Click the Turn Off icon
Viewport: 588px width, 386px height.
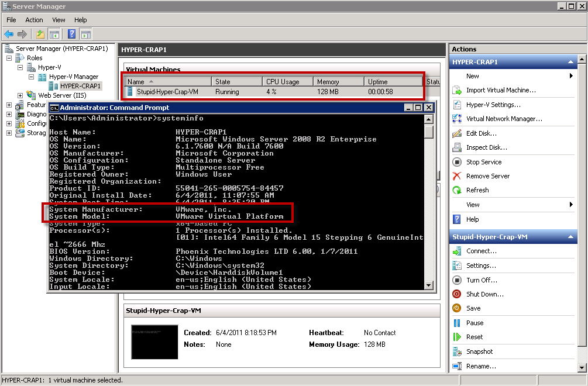pyautogui.click(x=457, y=280)
